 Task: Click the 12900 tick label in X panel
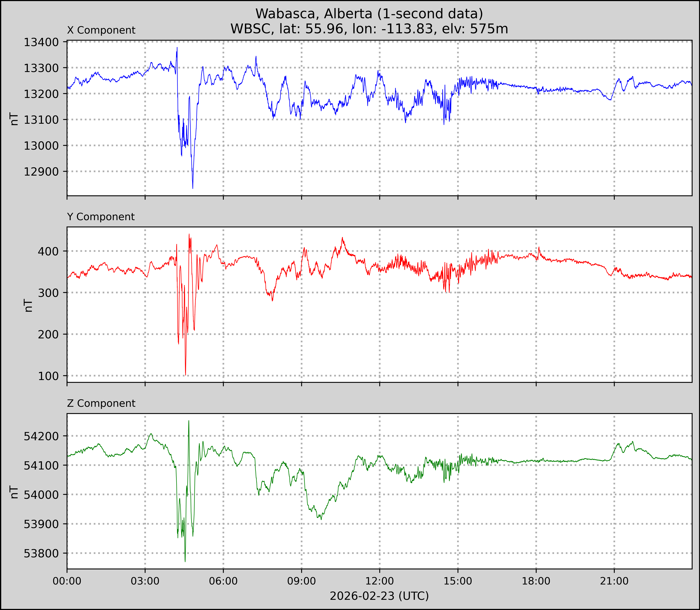click(x=41, y=172)
